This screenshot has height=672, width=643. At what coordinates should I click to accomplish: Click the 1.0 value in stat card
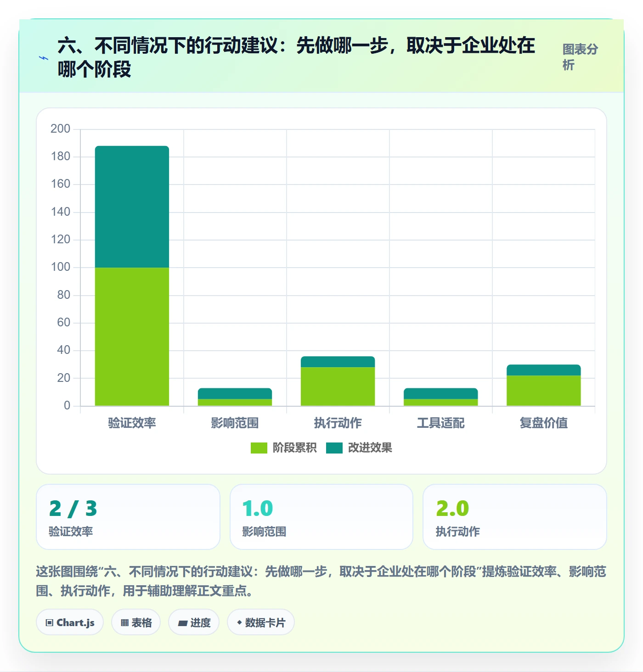click(x=258, y=509)
